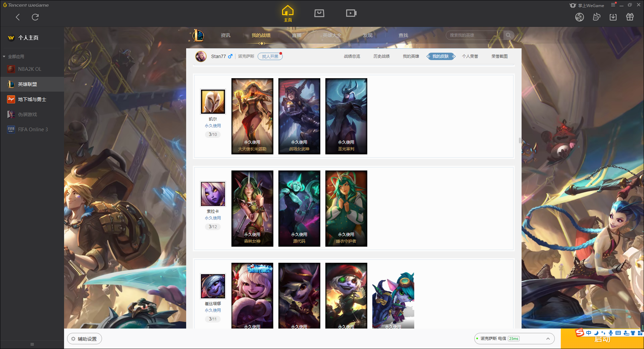Open the home page icon
Screen dimensions: 644x349
click(288, 13)
